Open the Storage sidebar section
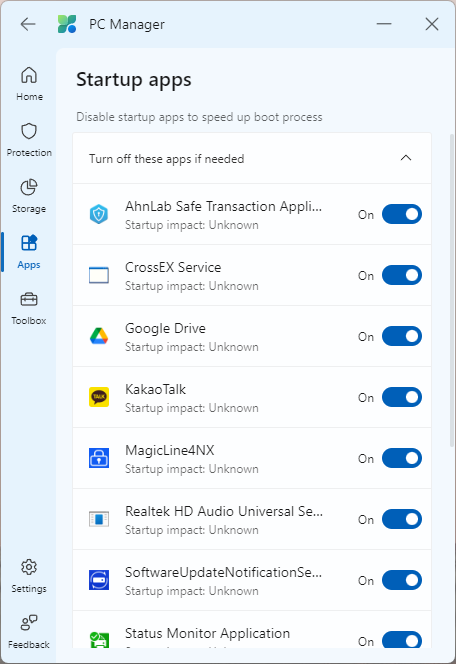Screen dimensions: 456x664 [29, 196]
